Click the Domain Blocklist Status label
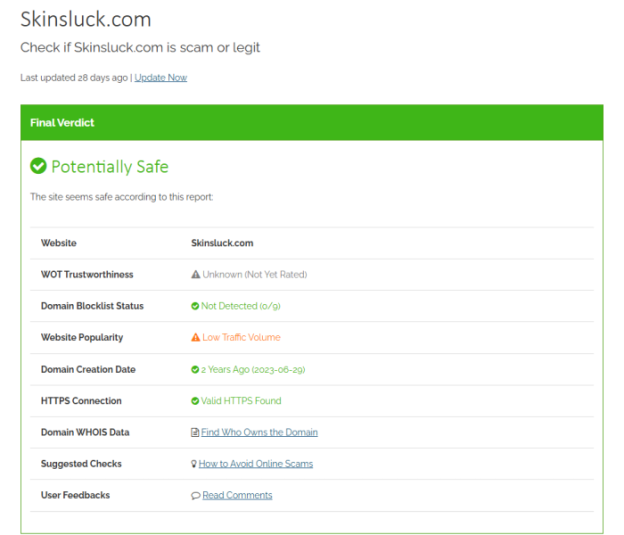Viewport: 624px width, 535px height. (92, 306)
